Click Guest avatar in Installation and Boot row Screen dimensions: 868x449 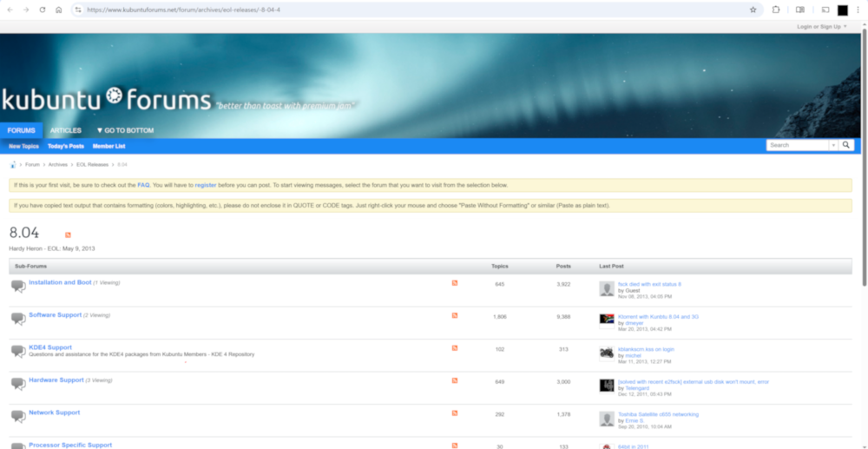tap(607, 288)
